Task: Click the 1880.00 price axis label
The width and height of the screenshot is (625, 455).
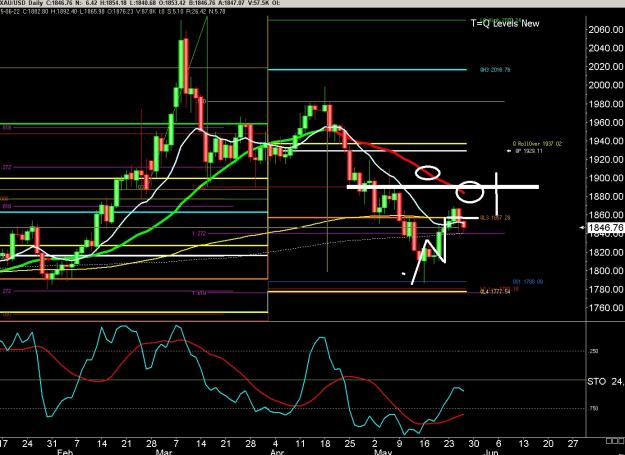Action: pos(605,196)
